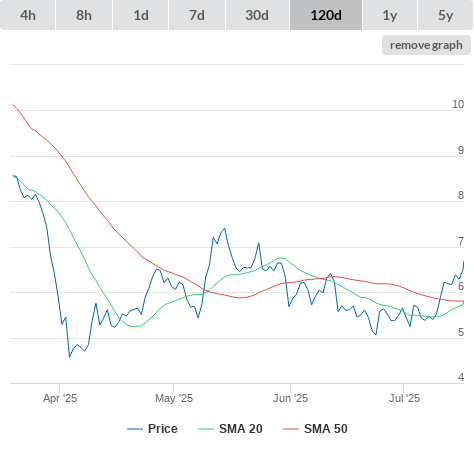Open the 1d time range tab

141,15
